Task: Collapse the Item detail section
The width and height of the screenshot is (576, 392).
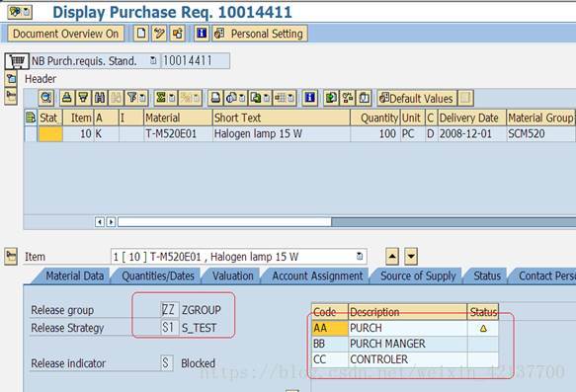Action: [x=11, y=256]
